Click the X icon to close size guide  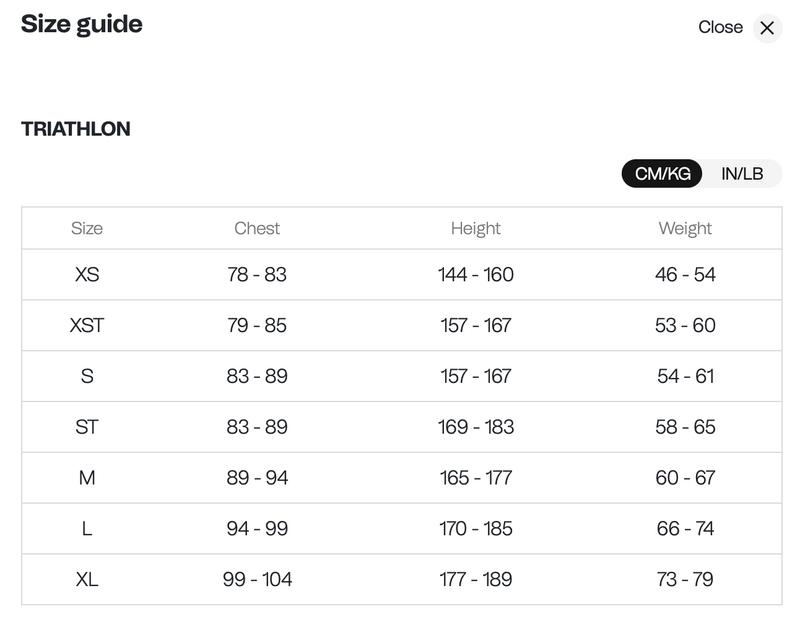[767, 28]
